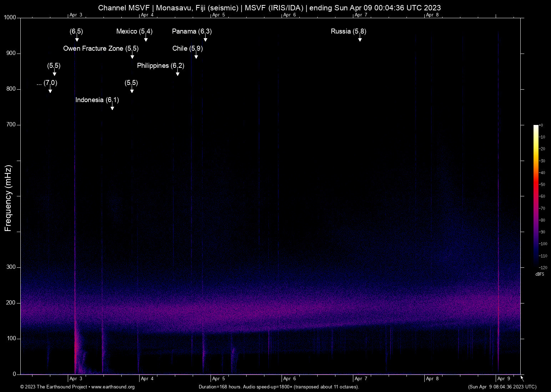Click the 1000 frequency axis tick label
551x392 pixels.
(x=10, y=17)
